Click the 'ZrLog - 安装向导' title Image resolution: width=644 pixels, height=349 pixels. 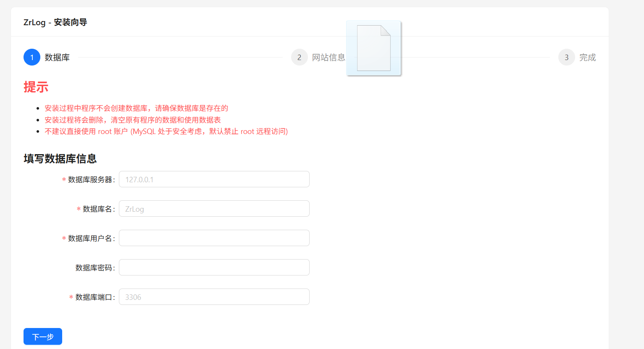click(55, 22)
